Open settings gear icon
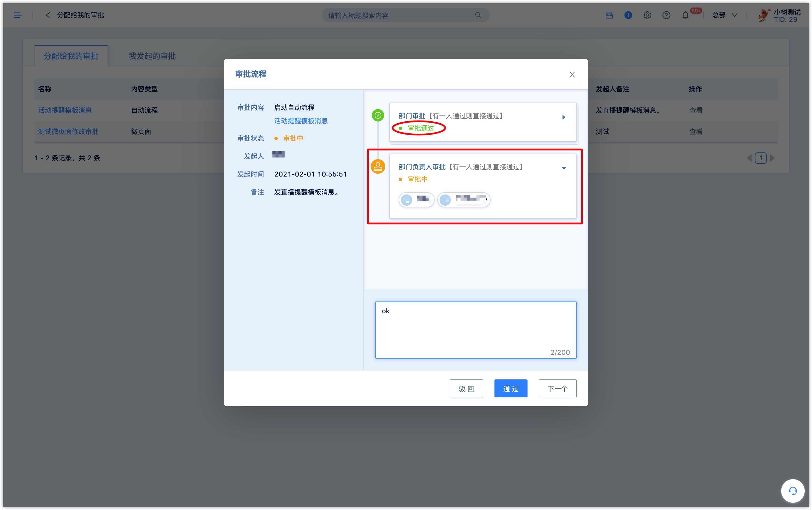The height and width of the screenshot is (510, 812). (647, 15)
